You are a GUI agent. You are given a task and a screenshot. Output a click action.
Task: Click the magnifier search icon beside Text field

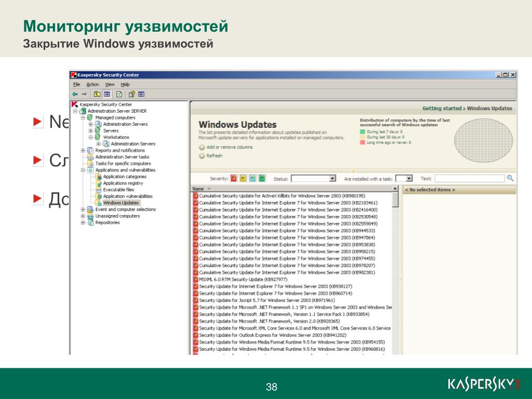click(510, 178)
